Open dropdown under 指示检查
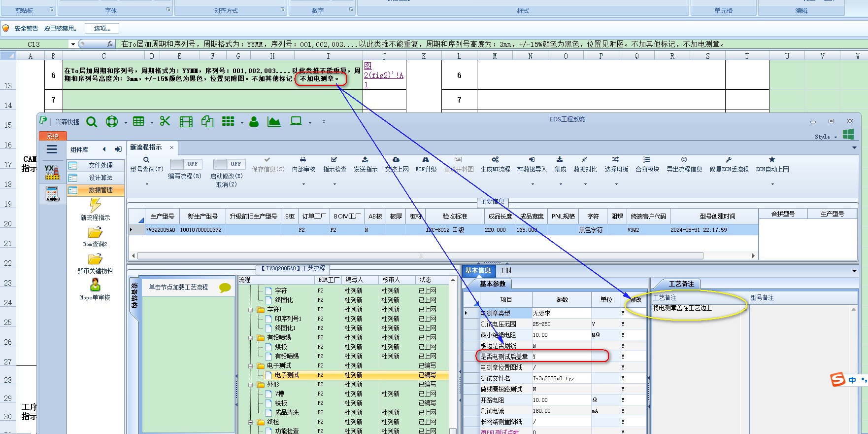868x434 pixels. click(334, 184)
